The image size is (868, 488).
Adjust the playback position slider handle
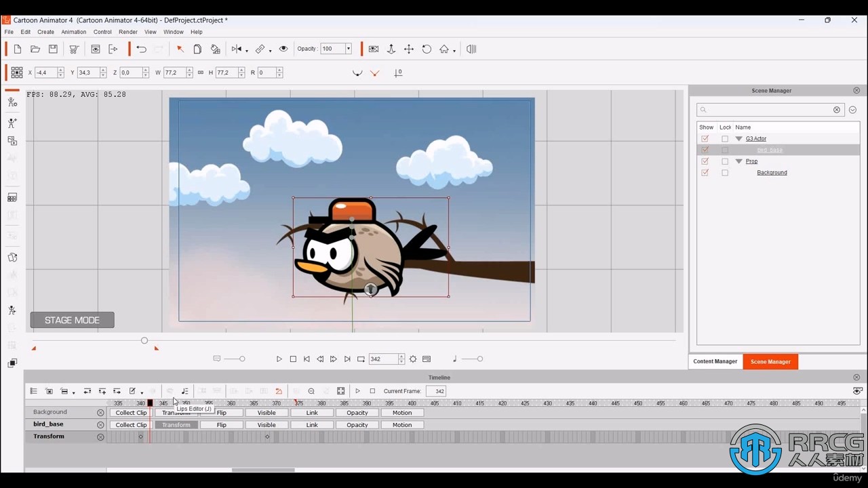144,340
